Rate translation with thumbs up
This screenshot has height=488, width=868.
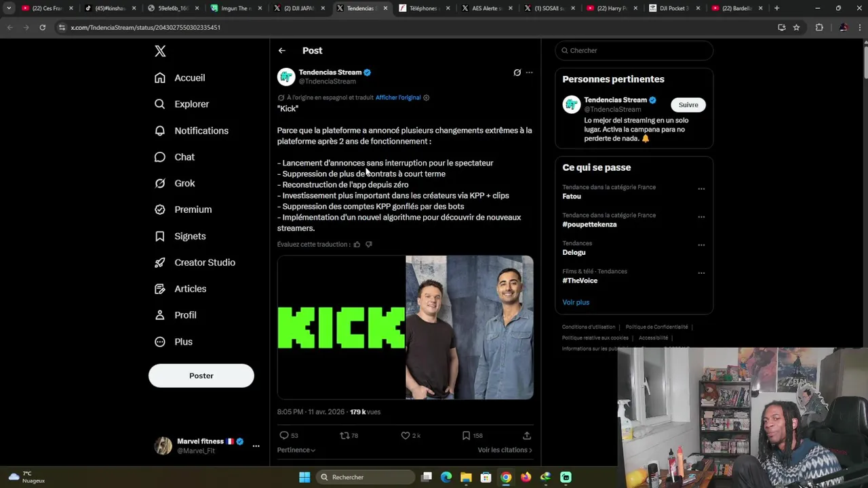(357, 245)
